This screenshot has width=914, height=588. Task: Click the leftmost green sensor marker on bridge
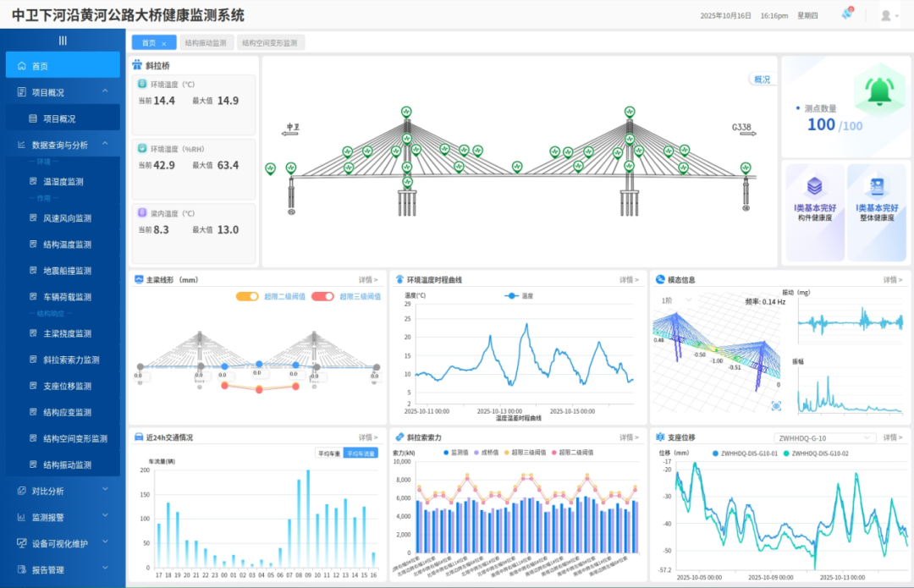tap(271, 169)
